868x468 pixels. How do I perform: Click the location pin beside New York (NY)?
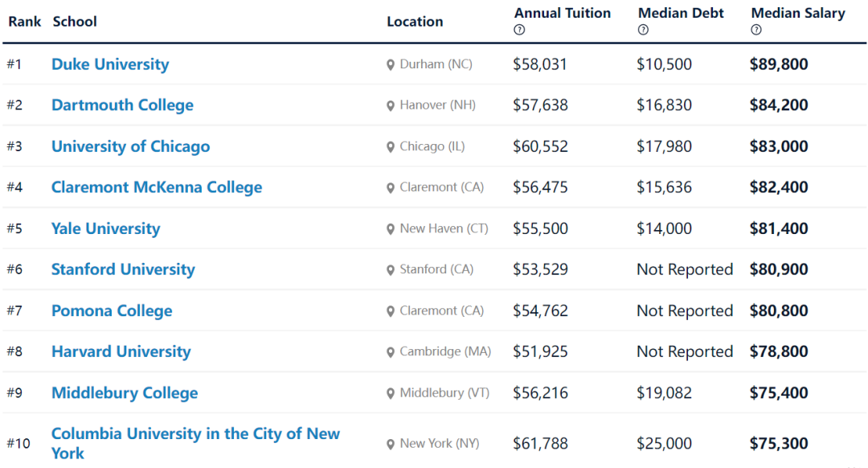tap(391, 444)
